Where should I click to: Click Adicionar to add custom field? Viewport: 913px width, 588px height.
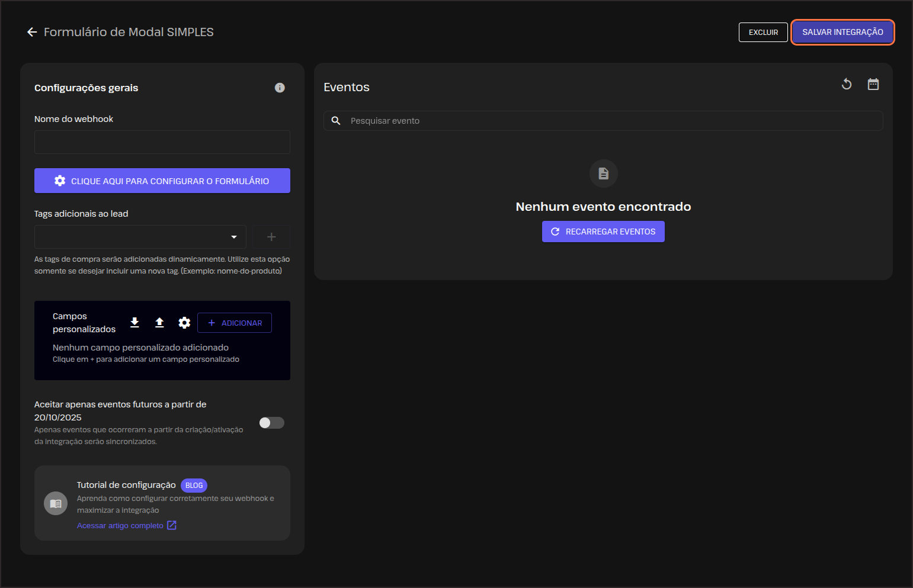pos(235,323)
